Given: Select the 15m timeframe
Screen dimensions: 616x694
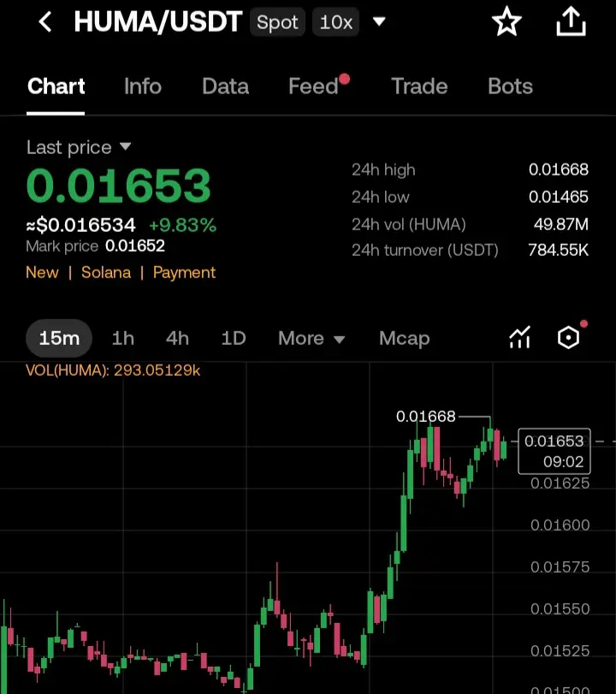Looking at the screenshot, I should pyautogui.click(x=59, y=338).
